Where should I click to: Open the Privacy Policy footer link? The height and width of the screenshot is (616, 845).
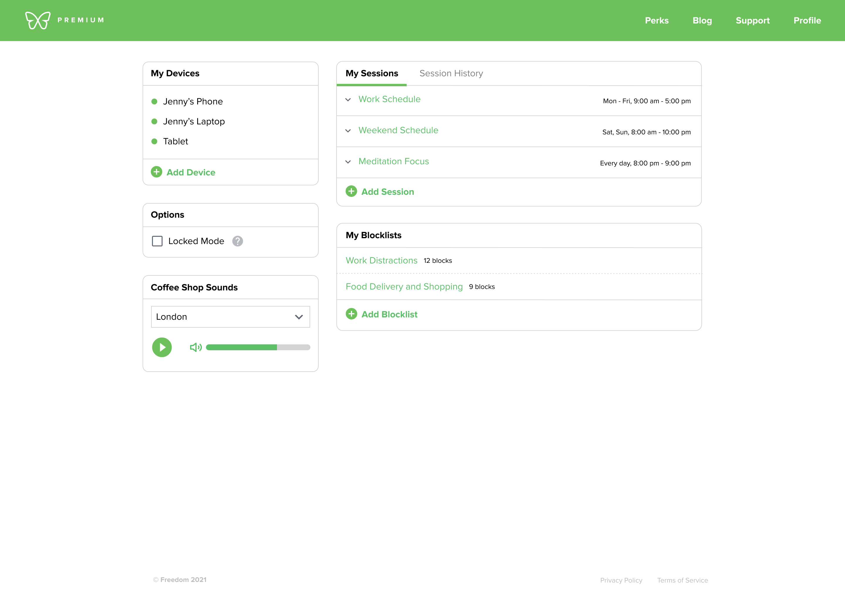click(621, 580)
